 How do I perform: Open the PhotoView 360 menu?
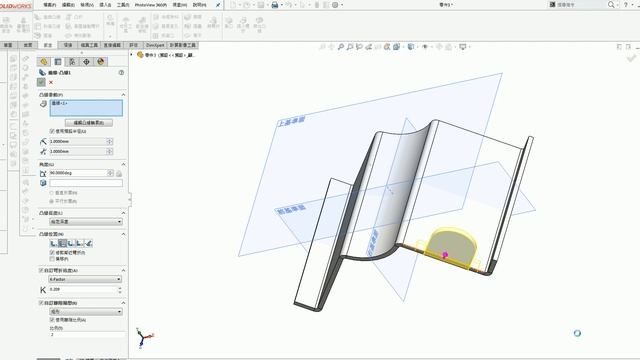tap(151, 5)
